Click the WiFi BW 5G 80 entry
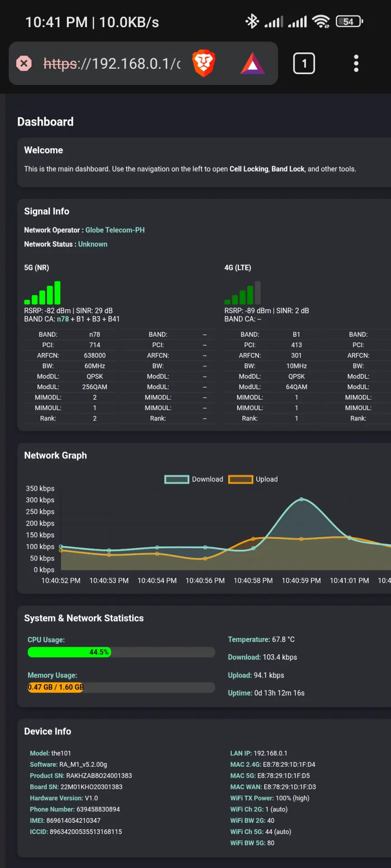Image resolution: width=391 pixels, height=868 pixels. coord(252,843)
